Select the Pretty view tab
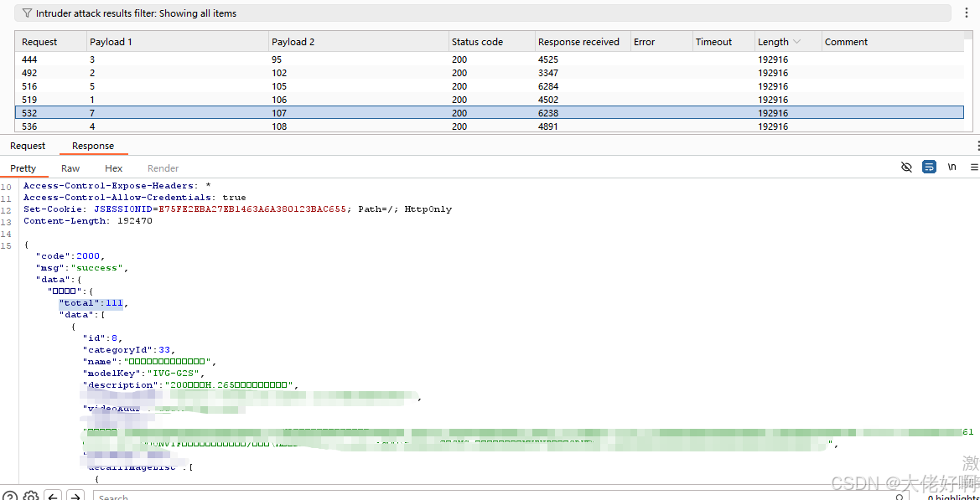 click(x=23, y=168)
